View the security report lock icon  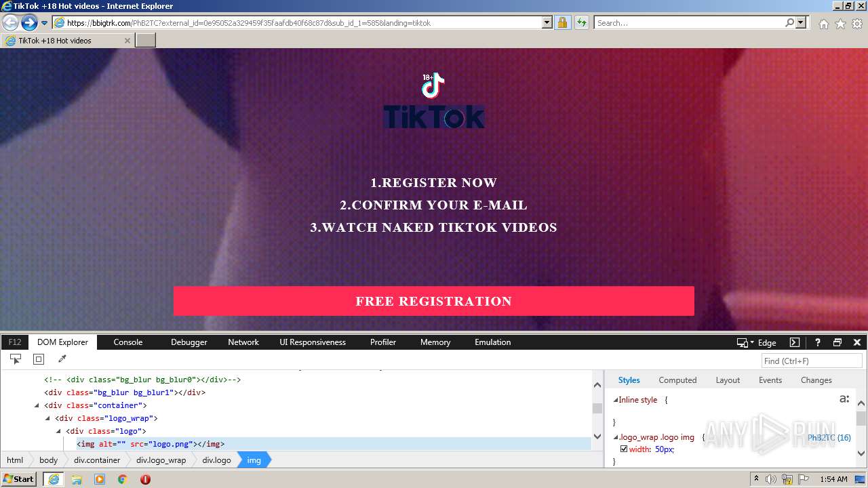tap(562, 23)
